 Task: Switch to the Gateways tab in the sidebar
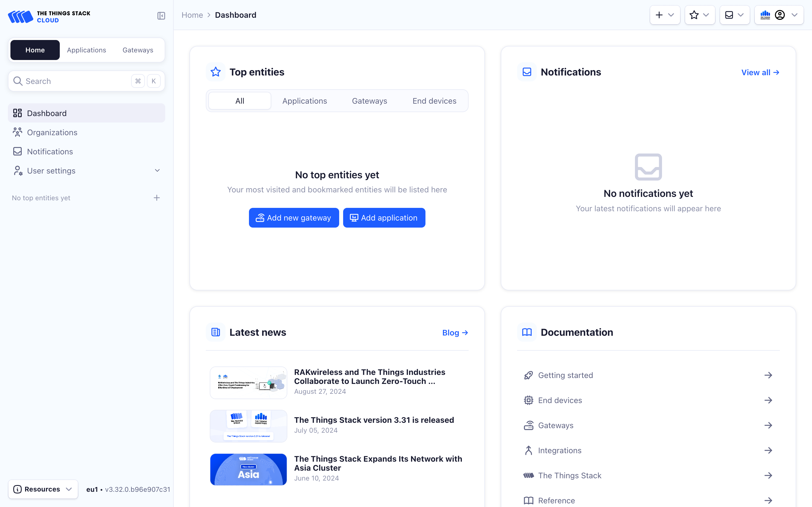[138, 50]
